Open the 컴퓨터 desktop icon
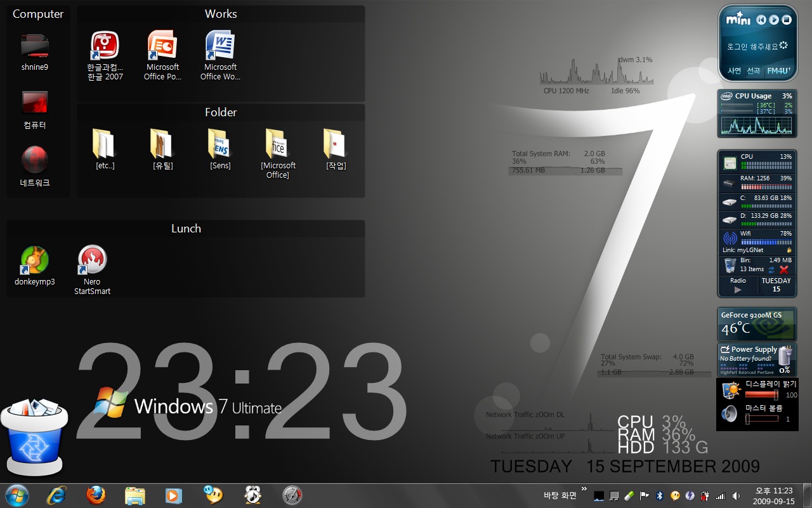Viewport: 812px width, 508px height. 35,102
